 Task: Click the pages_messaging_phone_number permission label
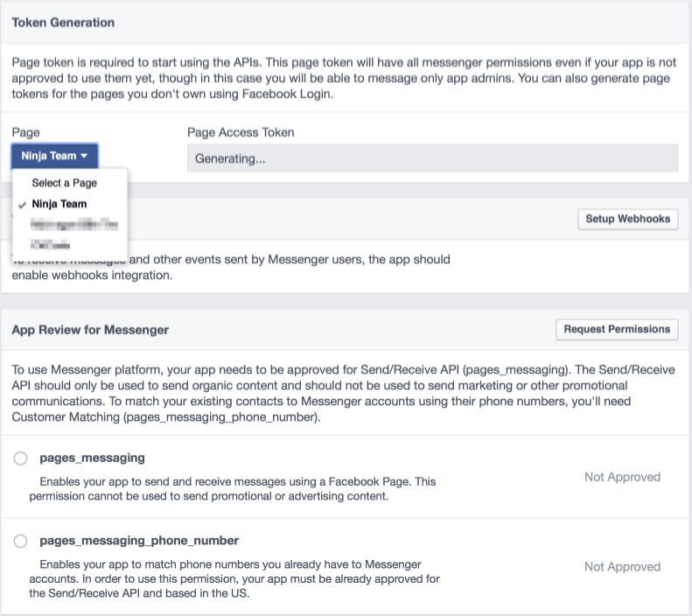139,541
